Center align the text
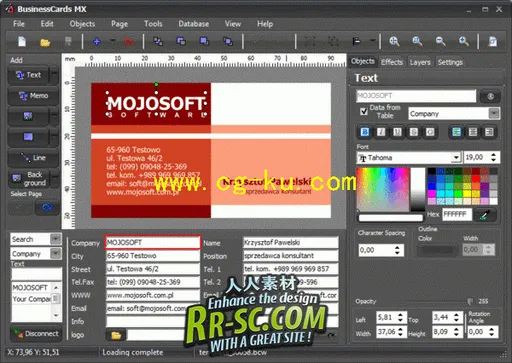The image size is (512, 363). pos(473,132)
